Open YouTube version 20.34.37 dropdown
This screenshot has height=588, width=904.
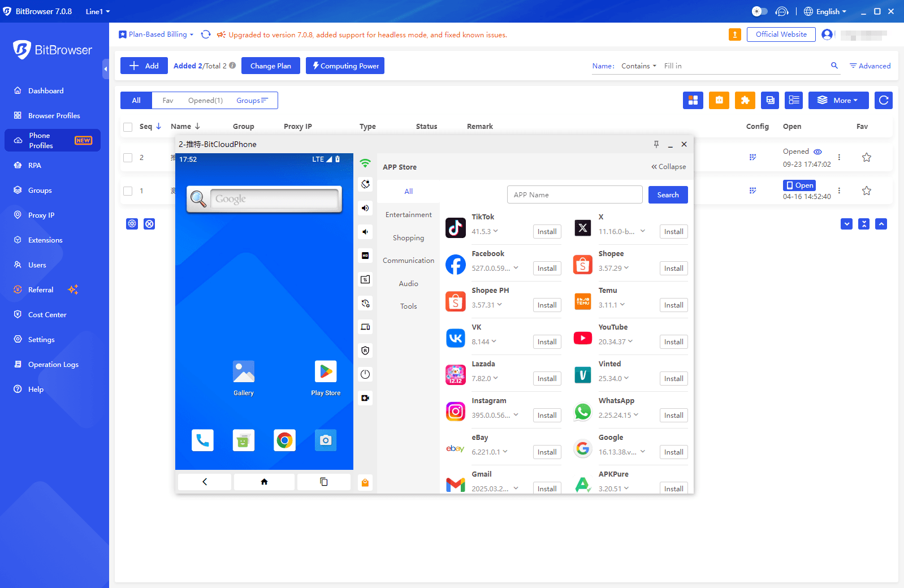616,341
